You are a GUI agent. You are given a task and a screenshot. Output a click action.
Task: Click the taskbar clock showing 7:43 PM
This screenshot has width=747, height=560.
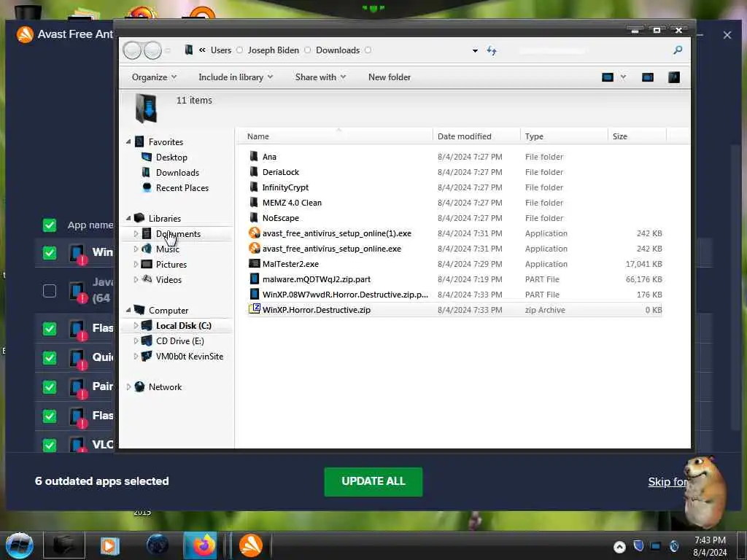coord(710,540)
